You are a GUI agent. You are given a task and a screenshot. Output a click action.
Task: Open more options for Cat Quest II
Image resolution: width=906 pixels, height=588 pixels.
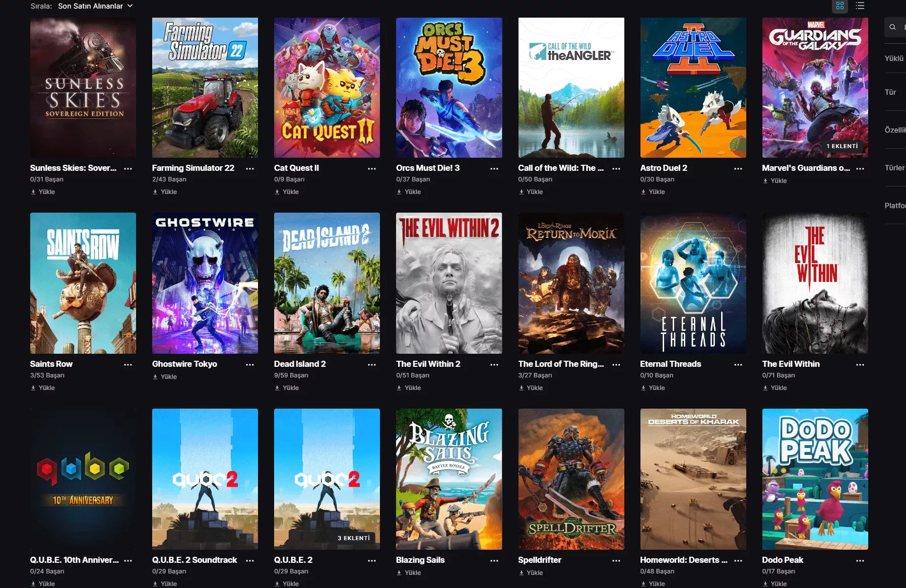click(372, 168)
